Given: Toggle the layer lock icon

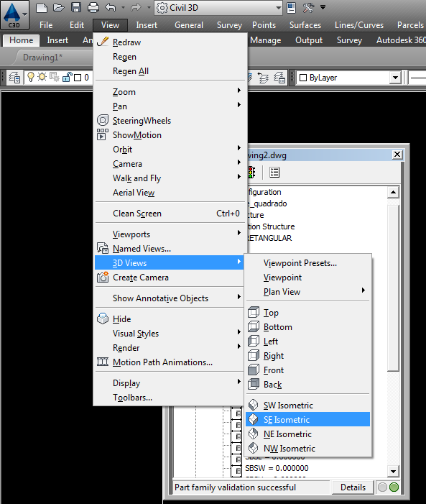Looking at the screenshot, I should 67,77.
